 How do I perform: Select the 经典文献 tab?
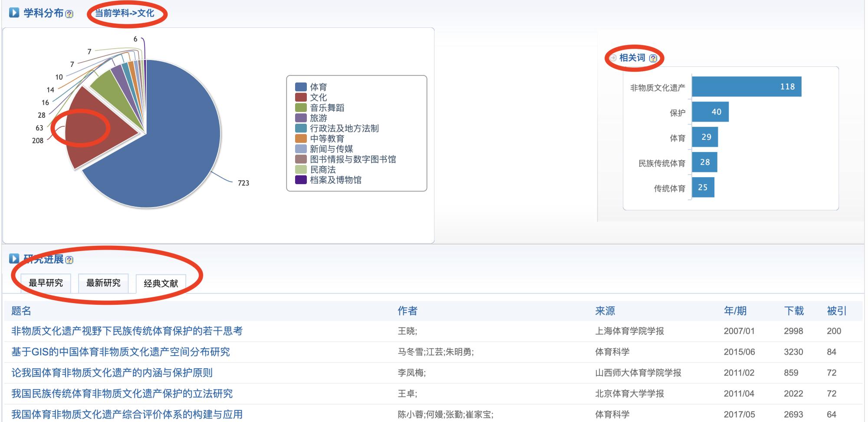click(161, 284)
